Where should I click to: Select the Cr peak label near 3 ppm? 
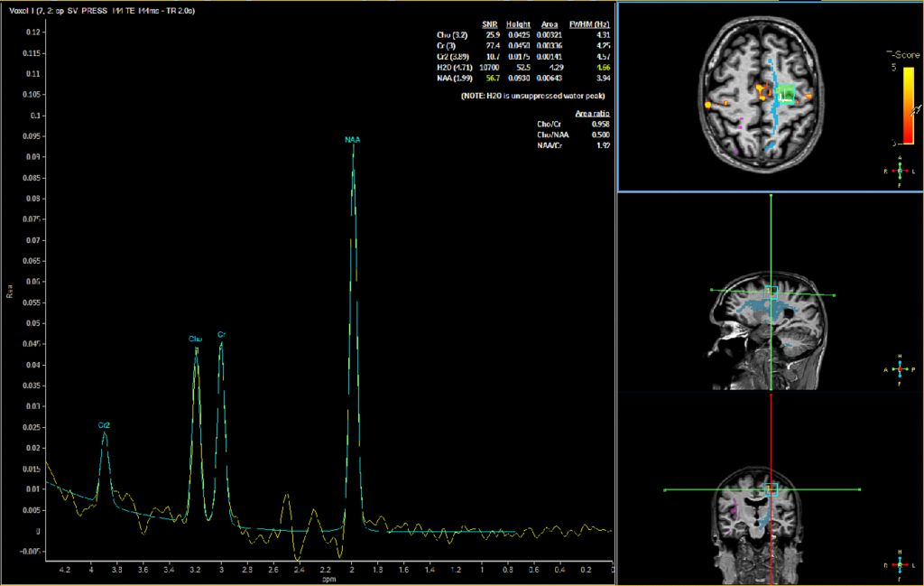pyautogui.click(x=222, y=334)
